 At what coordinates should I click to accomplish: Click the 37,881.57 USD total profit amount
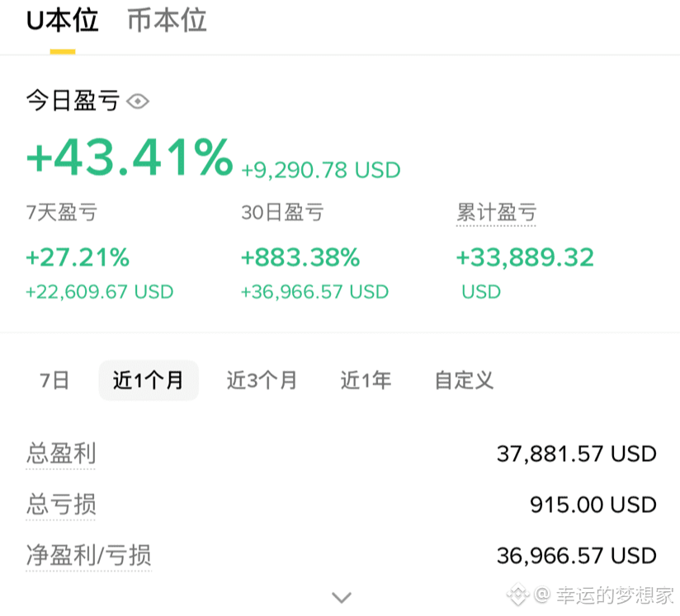tap(576, 454)
